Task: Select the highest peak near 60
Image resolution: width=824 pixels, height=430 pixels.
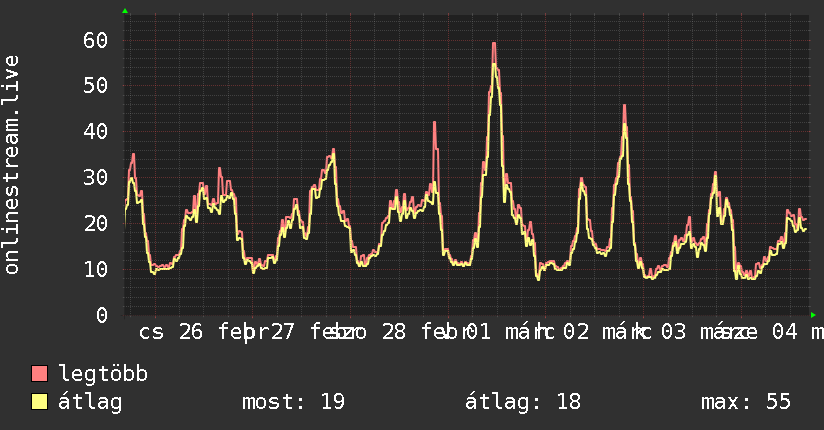Action: [494, 44]
